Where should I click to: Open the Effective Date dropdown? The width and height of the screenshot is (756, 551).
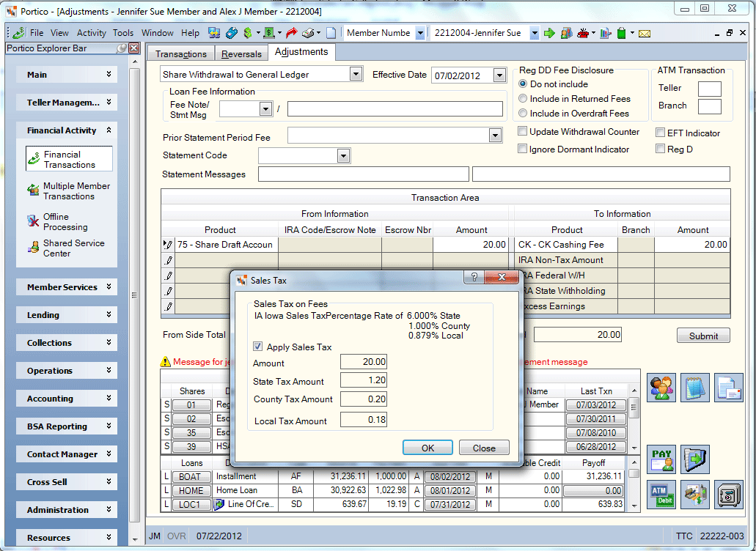[499, 75]
